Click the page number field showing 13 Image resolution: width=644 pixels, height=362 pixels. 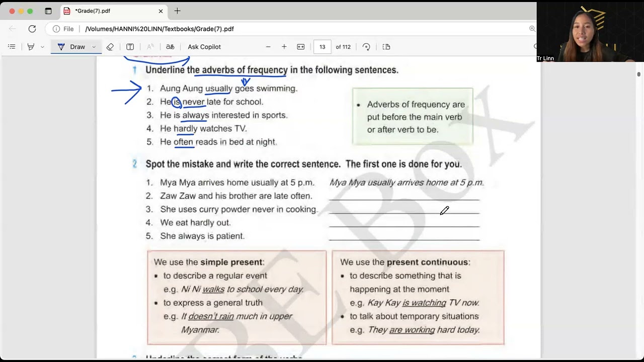coord(322,47)
